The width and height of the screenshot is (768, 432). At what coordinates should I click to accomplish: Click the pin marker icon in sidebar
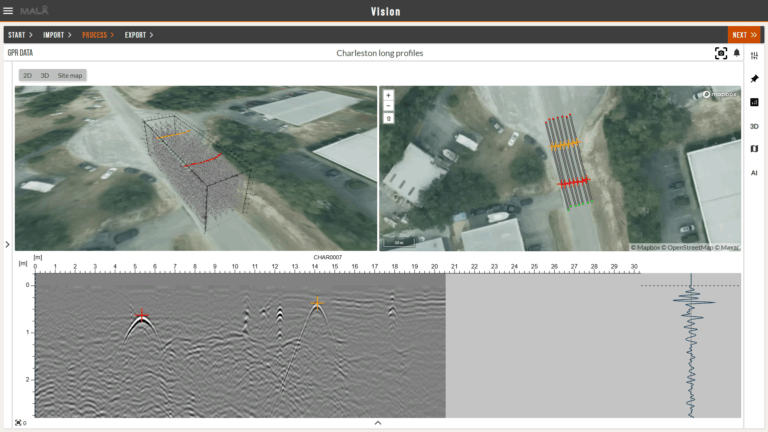point(754,78)
